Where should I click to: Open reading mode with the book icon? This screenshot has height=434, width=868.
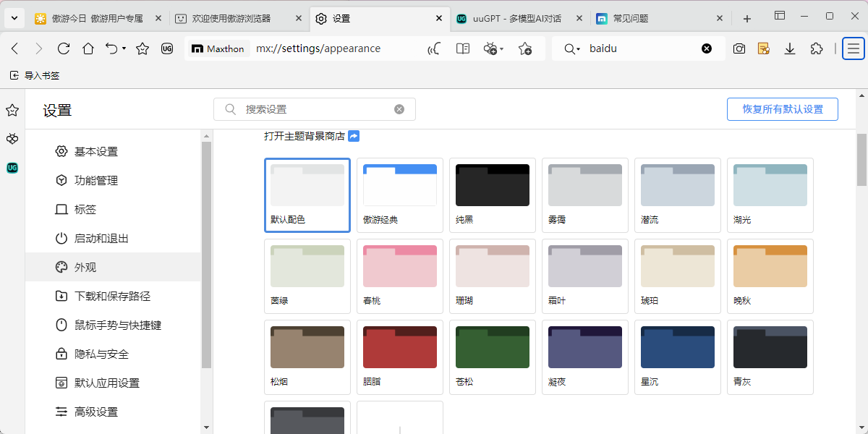[462, 48]
